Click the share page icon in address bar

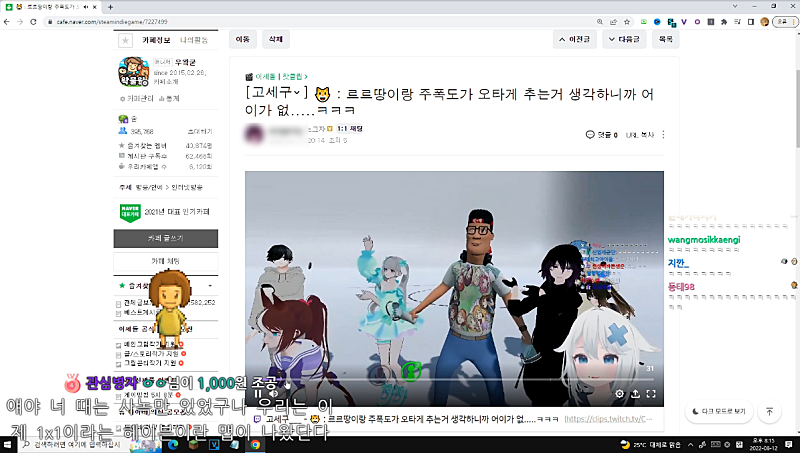pyautogui.click(x=613, y=22)
